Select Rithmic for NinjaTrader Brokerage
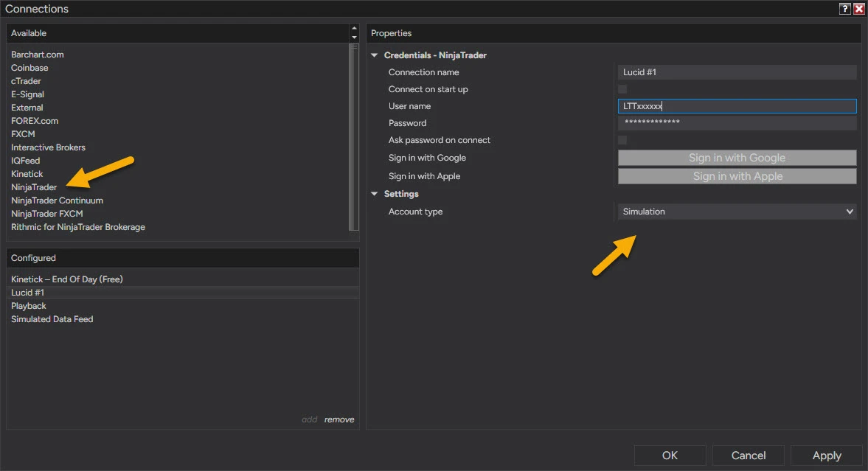 pos(78,227)
